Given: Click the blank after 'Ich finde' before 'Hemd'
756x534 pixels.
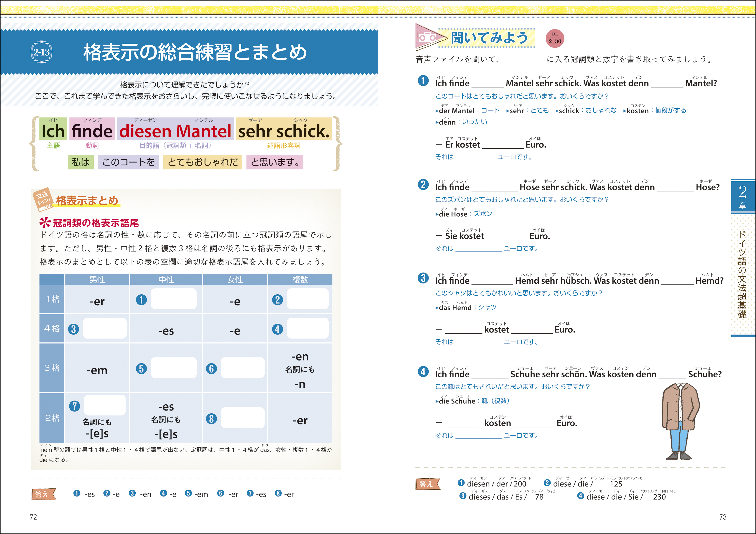Looking at the screenshot, I should pos(492,281).
